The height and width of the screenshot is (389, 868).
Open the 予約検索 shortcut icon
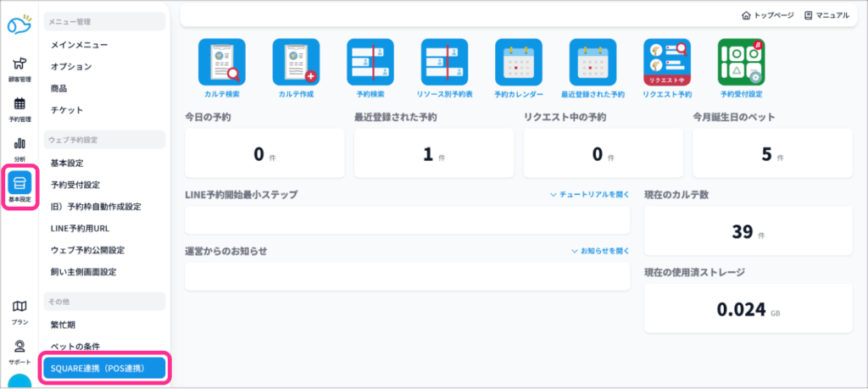click(x=370, y=63)
